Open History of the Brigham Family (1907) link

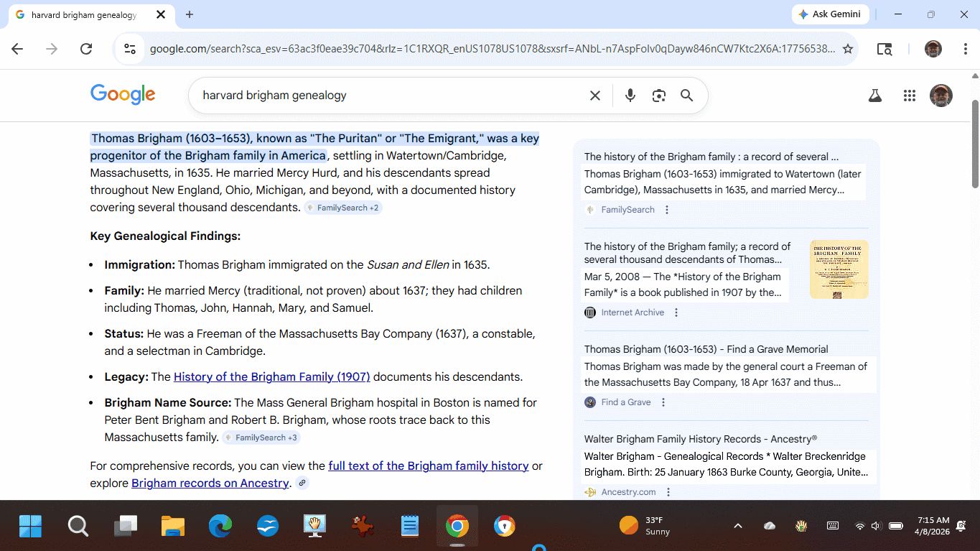(271, 377)
